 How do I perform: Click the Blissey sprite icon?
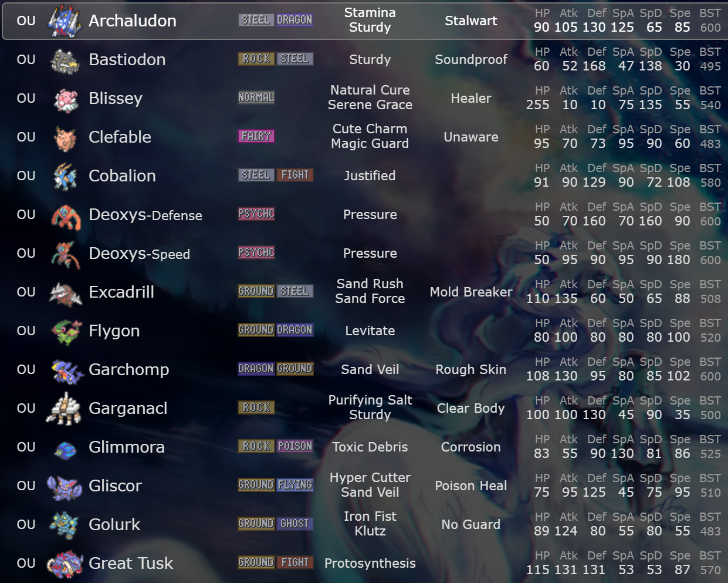pyautogui.click(x=65, y=99)
